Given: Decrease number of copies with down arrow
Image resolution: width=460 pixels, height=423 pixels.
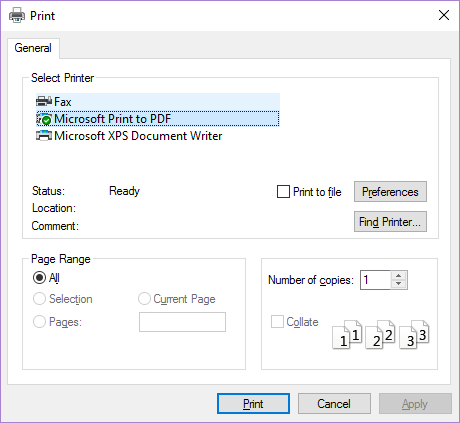Looking at the screenshot, I should coord(398,284).
